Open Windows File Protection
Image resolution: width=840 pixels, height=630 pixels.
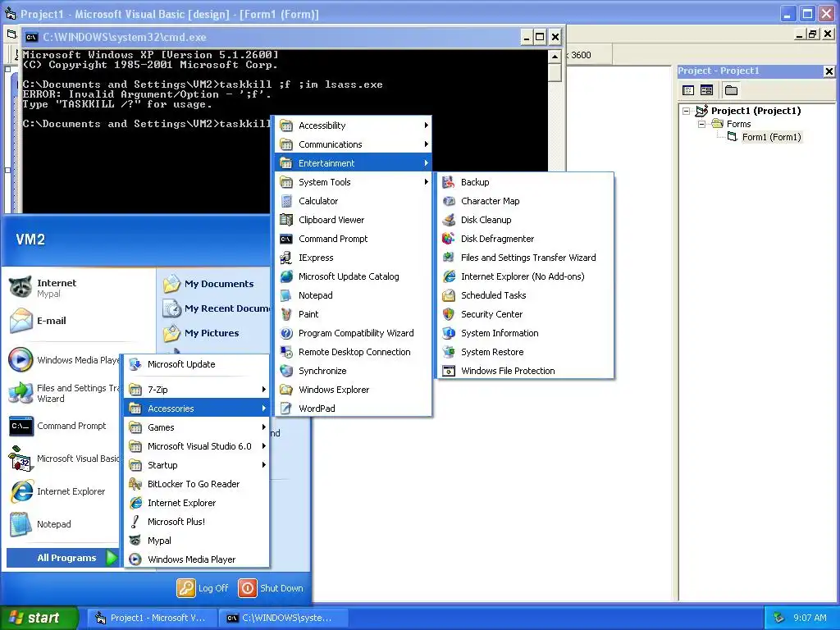coord(526,371)
